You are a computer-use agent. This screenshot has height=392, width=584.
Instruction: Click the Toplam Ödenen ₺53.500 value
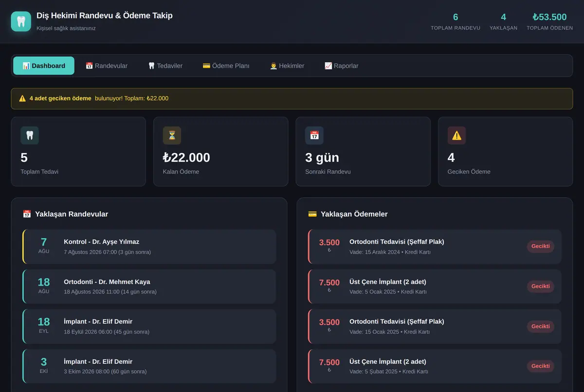(549, 17)
